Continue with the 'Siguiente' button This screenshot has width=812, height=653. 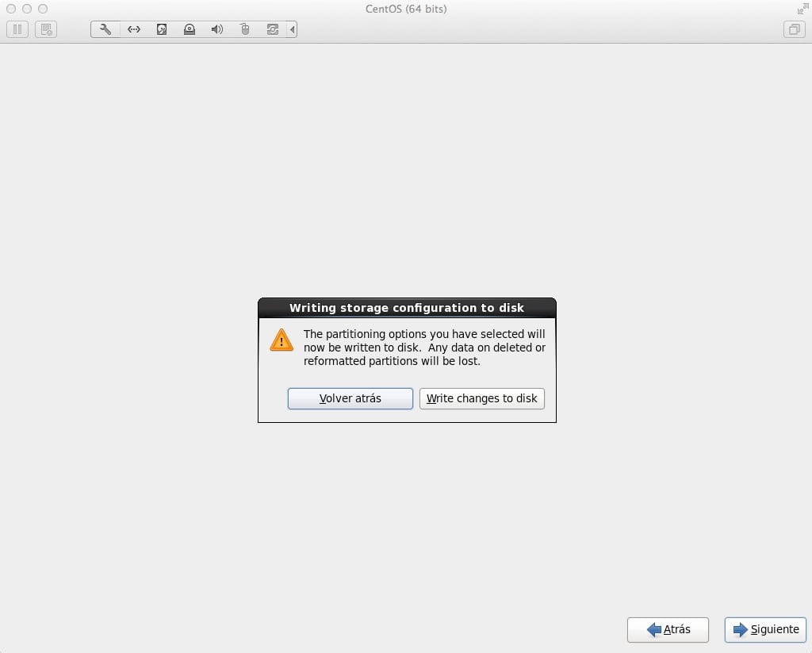pos(765,629)
